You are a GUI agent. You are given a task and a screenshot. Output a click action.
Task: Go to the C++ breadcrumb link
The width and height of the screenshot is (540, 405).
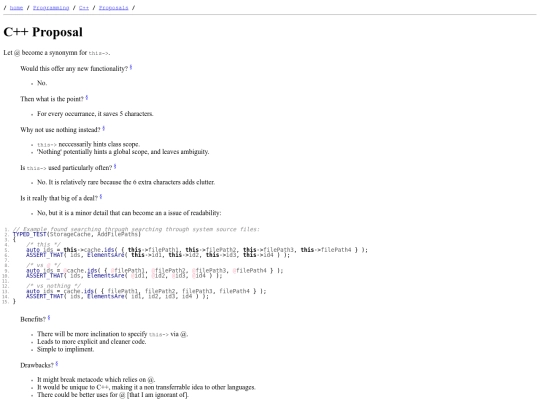pyautogui.click(x=84, y=8)
